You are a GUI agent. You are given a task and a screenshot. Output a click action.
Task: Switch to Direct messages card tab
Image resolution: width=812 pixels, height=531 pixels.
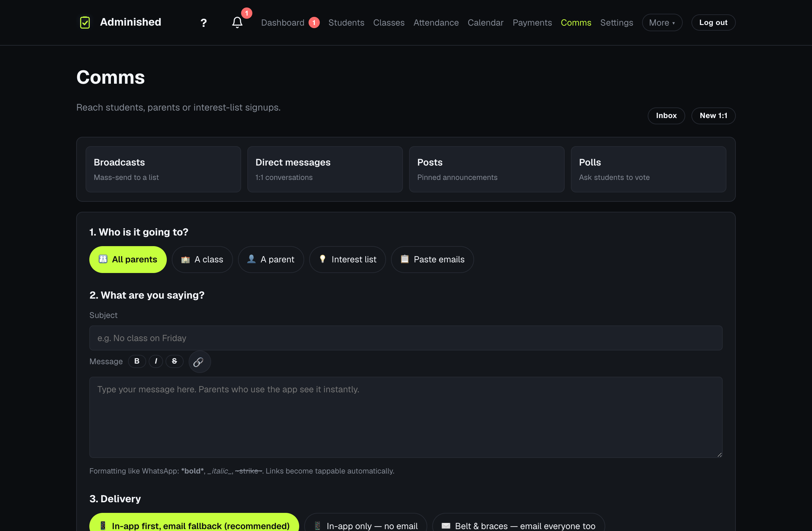click(x=325, y=169)
